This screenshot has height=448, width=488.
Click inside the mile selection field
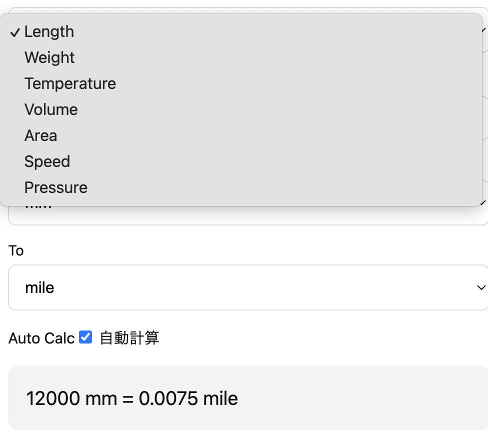click(x=150, y=287)
